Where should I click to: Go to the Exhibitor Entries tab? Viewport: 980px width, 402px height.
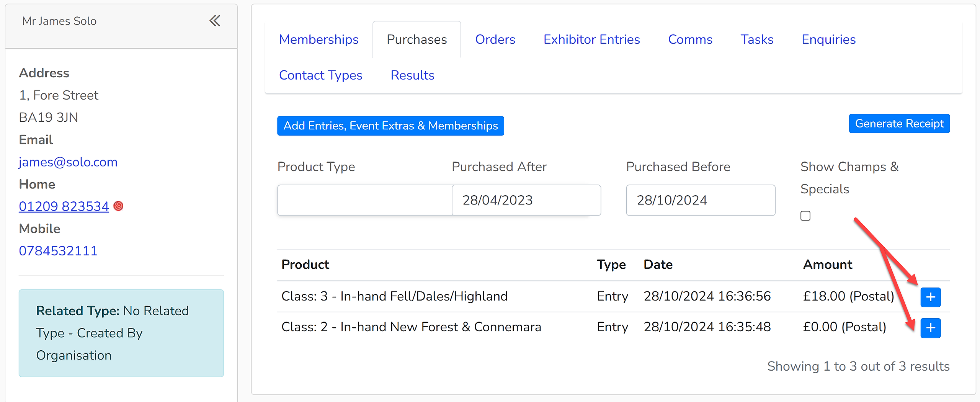[x=591, y=39]
